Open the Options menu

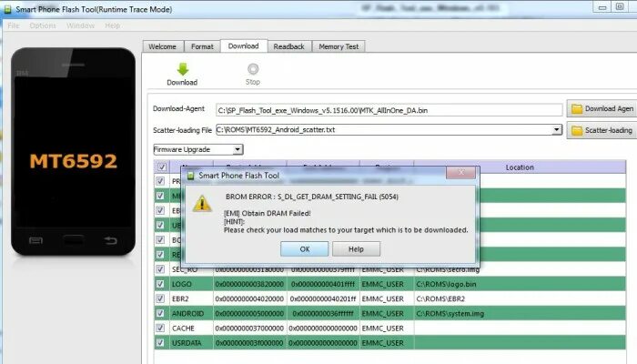pyautogui.click(x=43, y=25)
